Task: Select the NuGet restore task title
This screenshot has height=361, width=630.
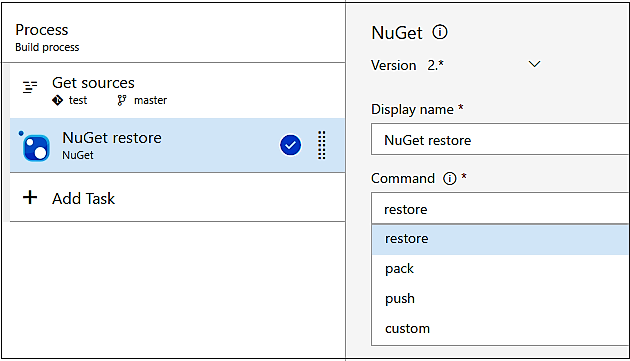Action: (112, 138)
